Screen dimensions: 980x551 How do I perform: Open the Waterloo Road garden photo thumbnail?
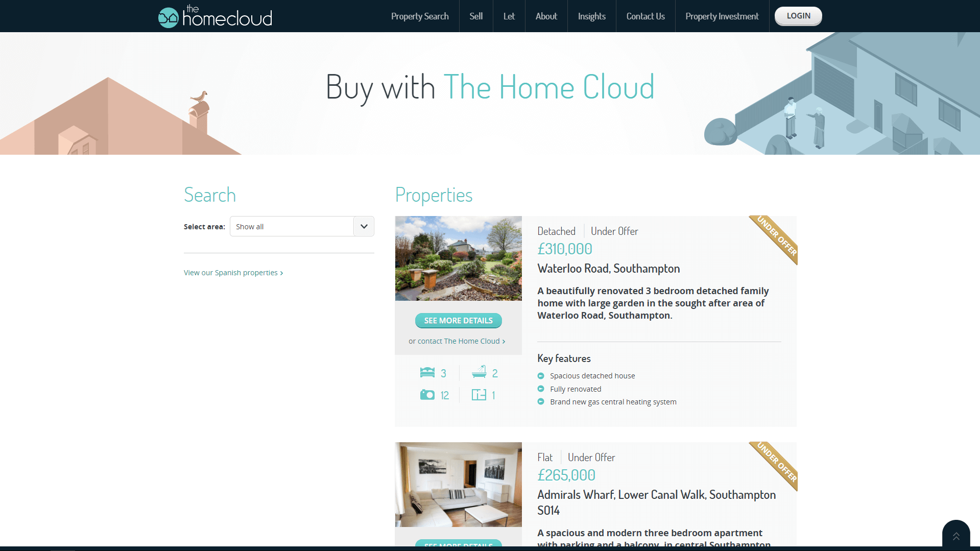458,258
